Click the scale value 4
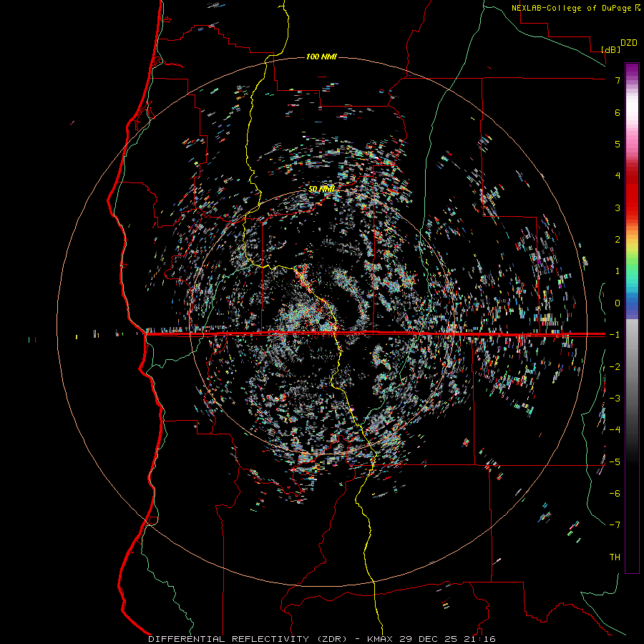644x644 pixels. pos(618,176)
